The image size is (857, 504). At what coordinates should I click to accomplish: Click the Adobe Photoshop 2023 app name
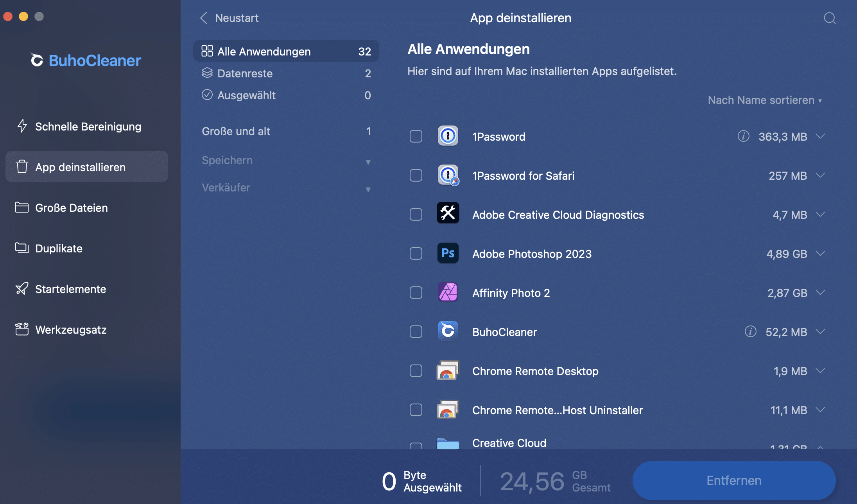coord(532,254)
